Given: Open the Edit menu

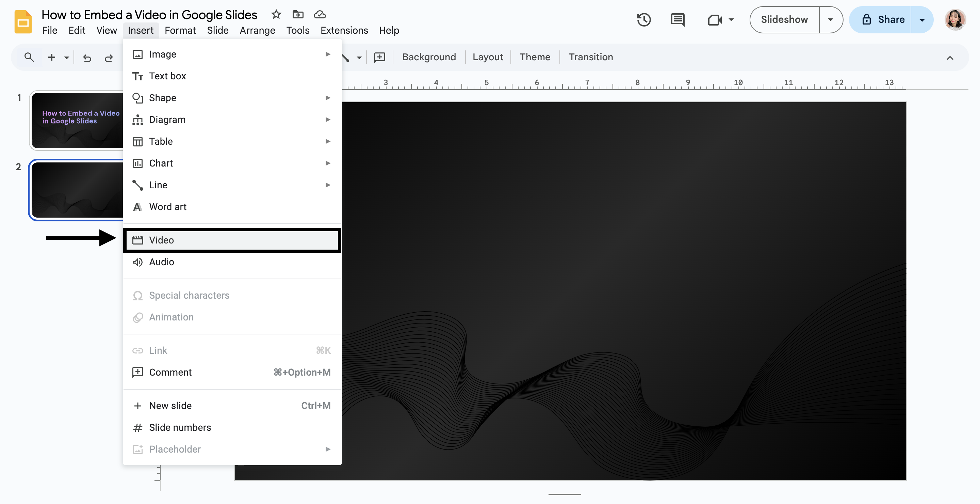Looking at the screenshot, I should [77, 30].
